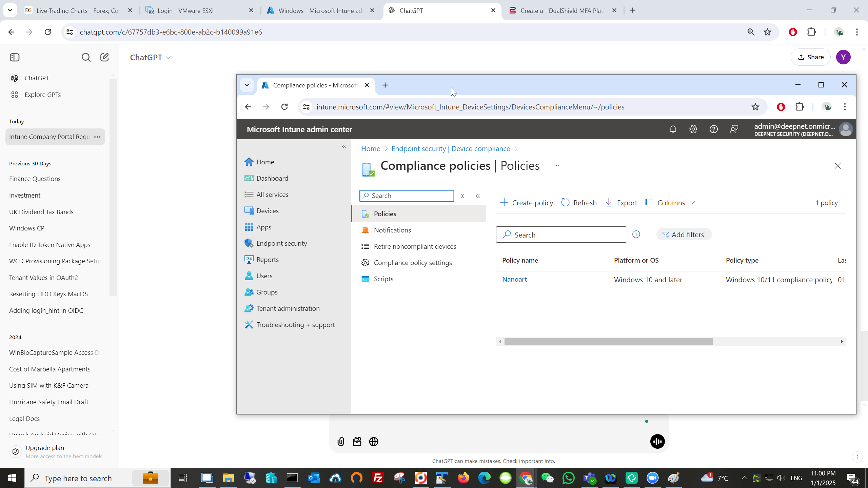Open Firefox from the Windows taskbar
Viewport: 868px width, 488px height.
463,478
